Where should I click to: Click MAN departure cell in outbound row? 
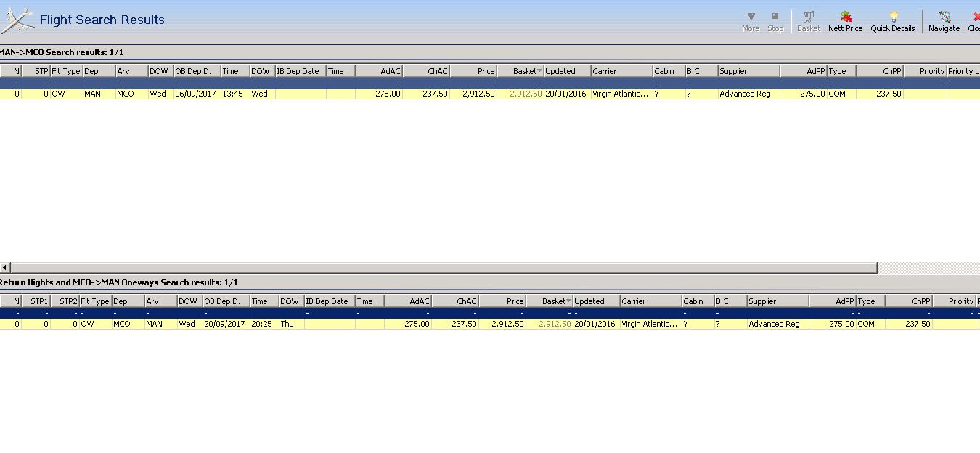click(x=99, y=94)
